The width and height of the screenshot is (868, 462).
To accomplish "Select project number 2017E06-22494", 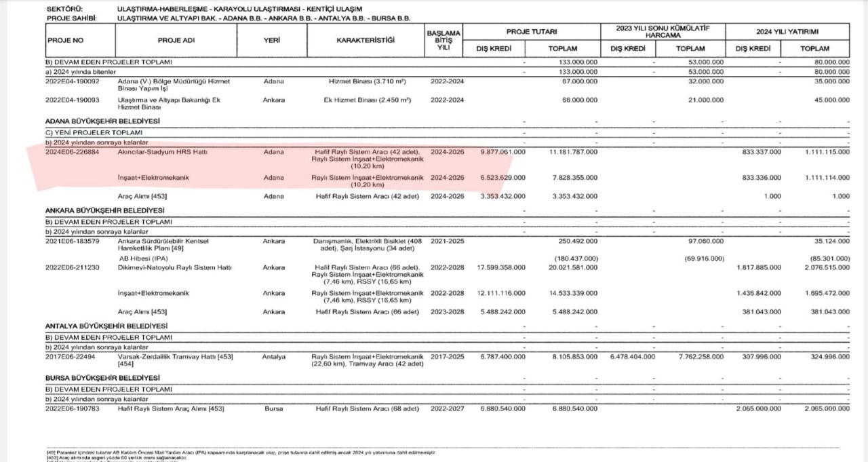I will coord(70,357).
